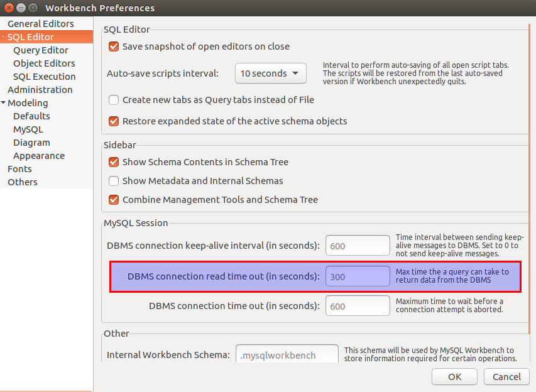
Task: Close the Workbench Preferences window
Action: (x=9, y=8)
